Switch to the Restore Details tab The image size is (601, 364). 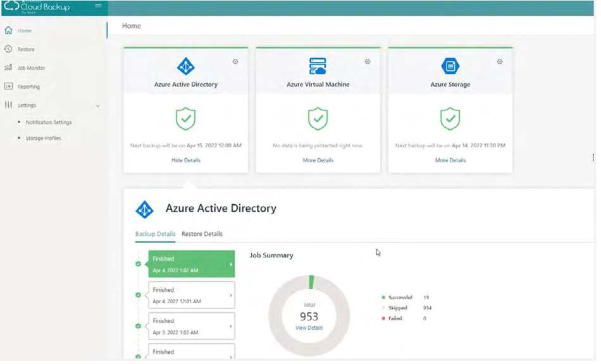pos(203,234)
